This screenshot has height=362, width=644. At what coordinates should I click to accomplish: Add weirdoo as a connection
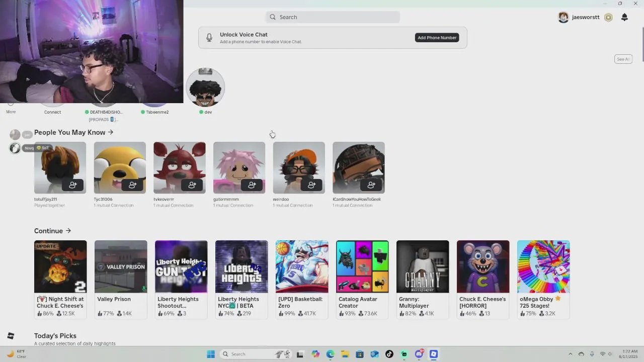[x=312, y=185]
